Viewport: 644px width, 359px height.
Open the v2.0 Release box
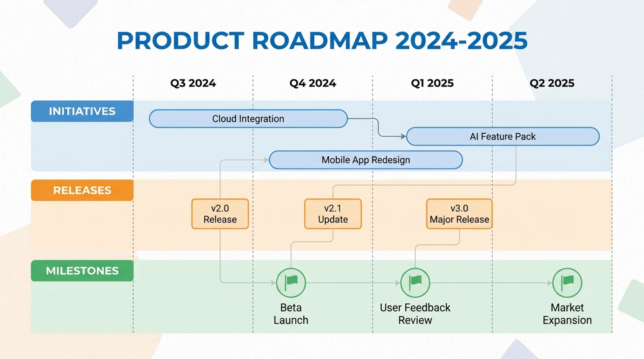(x=220, y=214)
